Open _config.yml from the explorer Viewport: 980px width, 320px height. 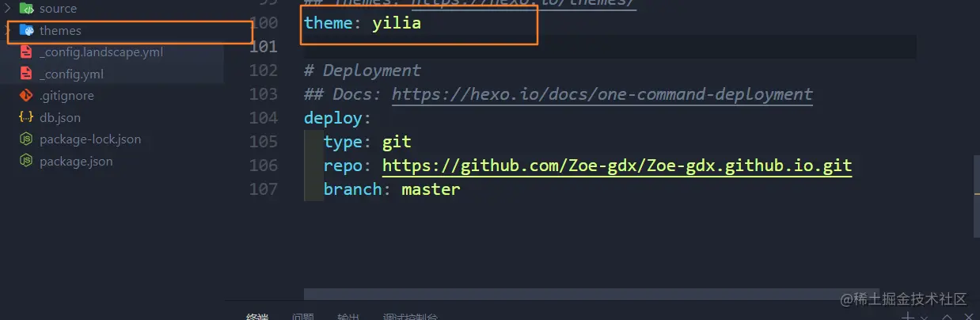click(71, 74)
